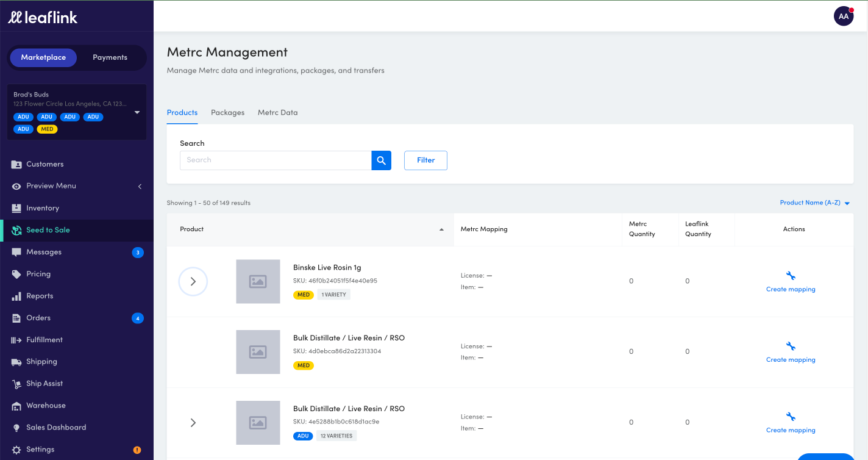Image resolution: width=868 pixels, height=460 pixels.
Task: Click wrench icon for 12 varieties Bulk Distillate
Action: 791,417
